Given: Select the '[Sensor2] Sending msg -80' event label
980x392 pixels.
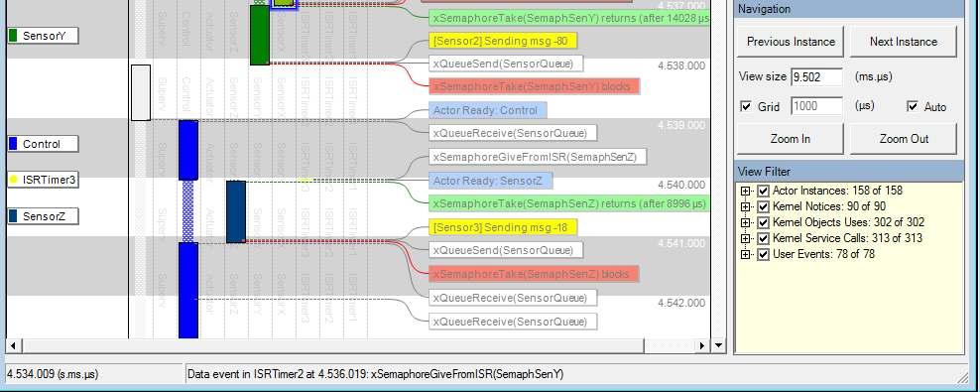Looking at the screenshot, I should tap(503, 42).
